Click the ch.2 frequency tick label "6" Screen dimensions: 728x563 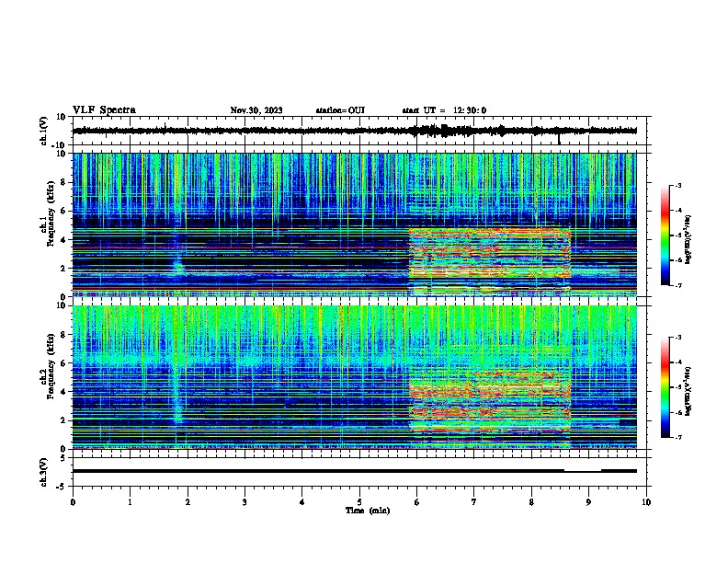[63, 363]
